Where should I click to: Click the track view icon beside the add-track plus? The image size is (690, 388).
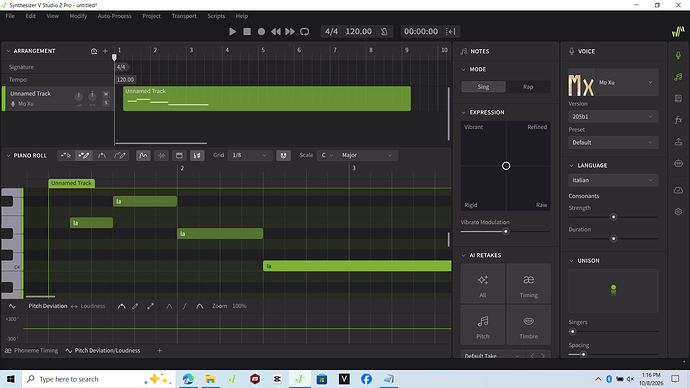point(94,51)
